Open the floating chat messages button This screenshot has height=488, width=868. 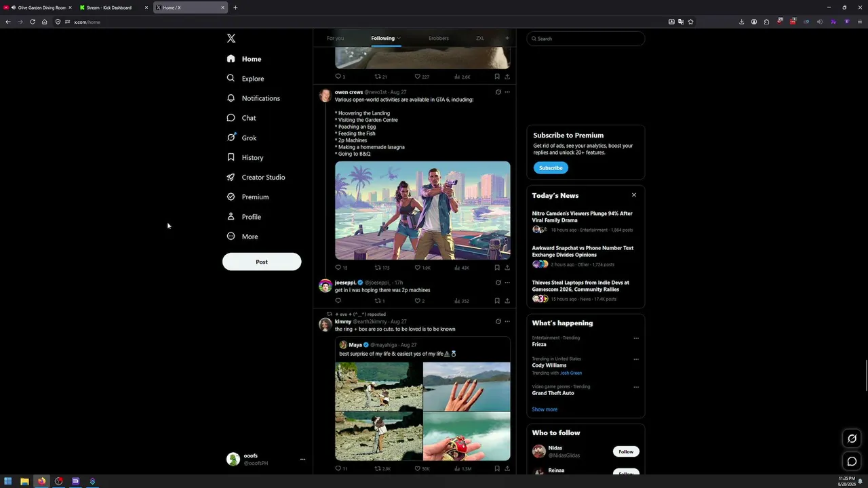click(x=852, y=462)
